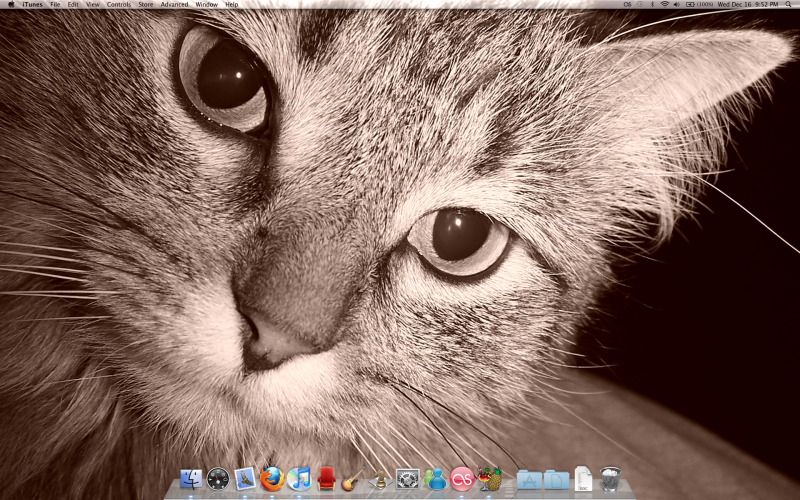The width and height of the screenshot is (800, 500).
Task: Open the Applications folder stack
Action: pyautogui.click(x=529, y=480)
